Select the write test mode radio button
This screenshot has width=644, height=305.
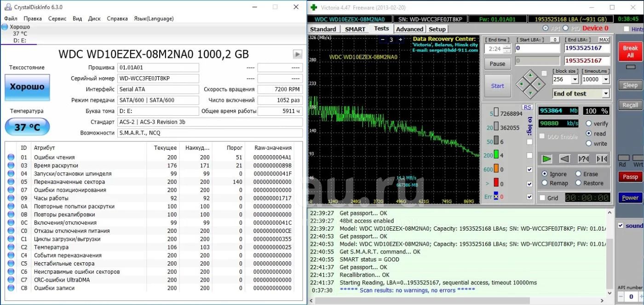[x=589, y=143]
